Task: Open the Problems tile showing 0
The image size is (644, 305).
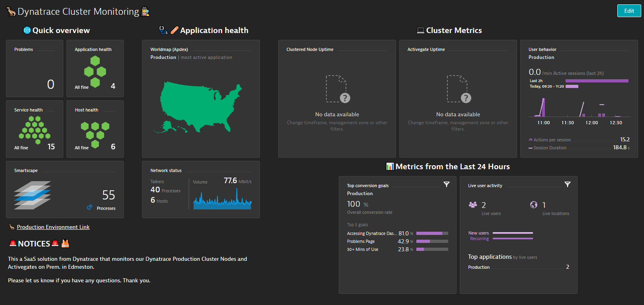Action: pos(35,68)
